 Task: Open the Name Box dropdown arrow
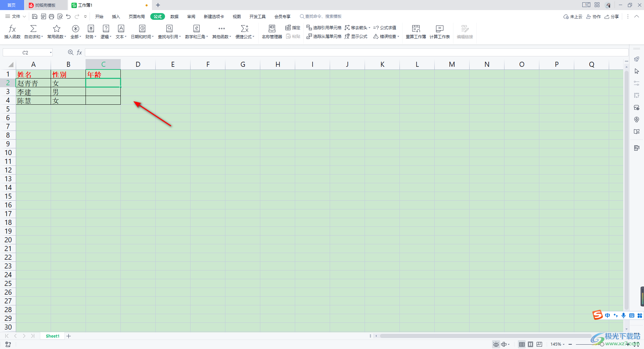(51, 52)
